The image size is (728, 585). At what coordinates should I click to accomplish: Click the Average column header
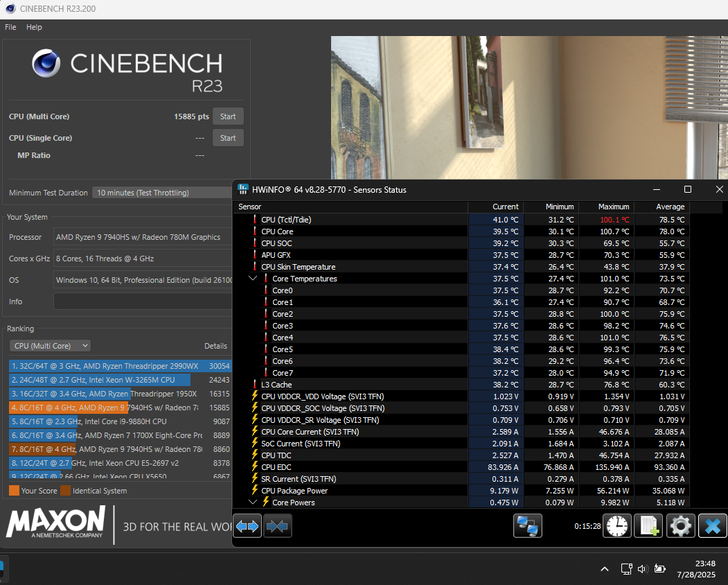point(662,207)
